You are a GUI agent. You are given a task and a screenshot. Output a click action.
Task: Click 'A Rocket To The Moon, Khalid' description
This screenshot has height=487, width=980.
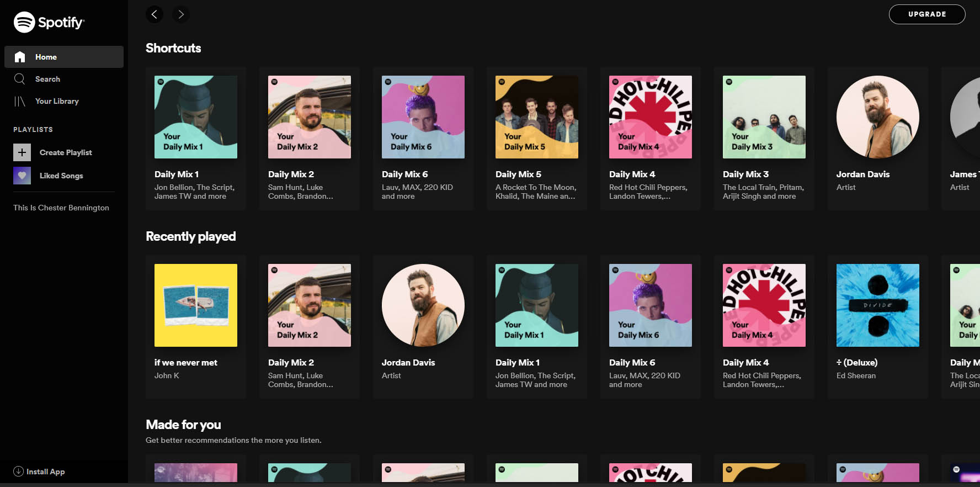point(536,192)
